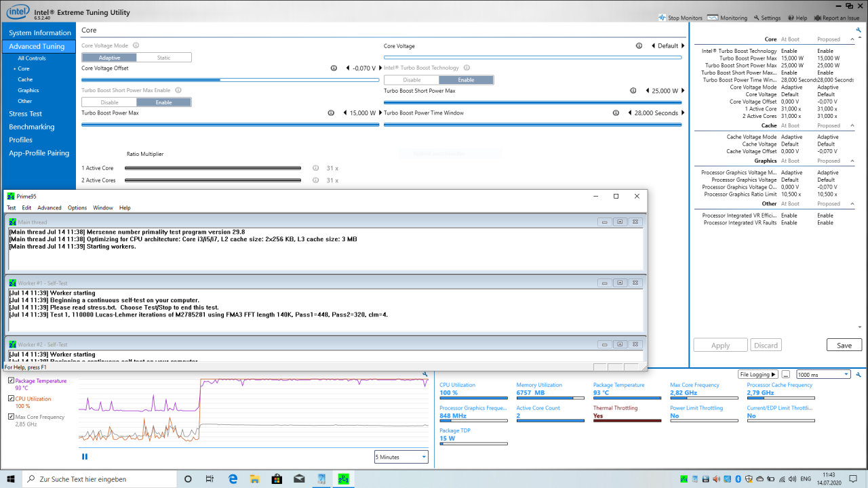Click the Save button
Screen dimensions: 868x488
point(844,345)
